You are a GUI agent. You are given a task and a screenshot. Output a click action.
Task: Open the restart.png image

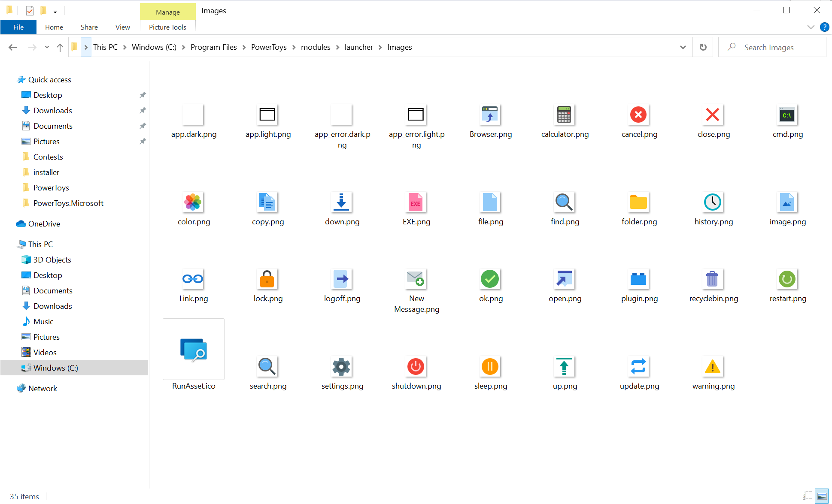[x=787, y=279]
